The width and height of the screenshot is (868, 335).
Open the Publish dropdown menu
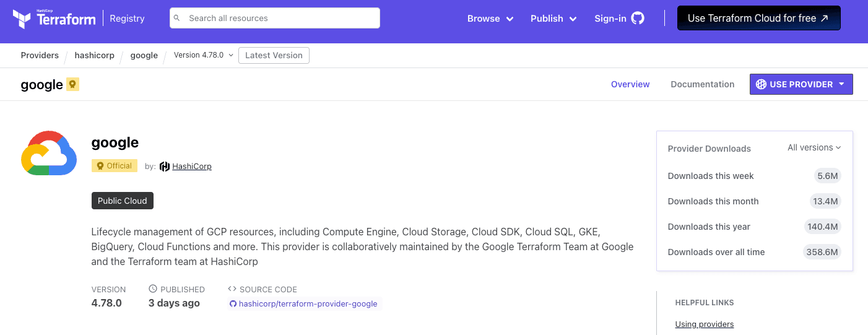[x=553, y=19]
